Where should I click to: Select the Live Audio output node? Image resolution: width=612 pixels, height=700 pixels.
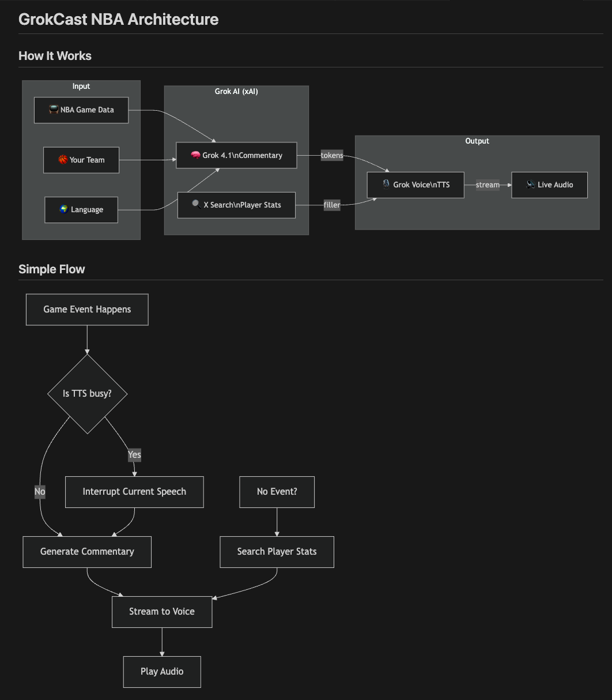point(549,185)
